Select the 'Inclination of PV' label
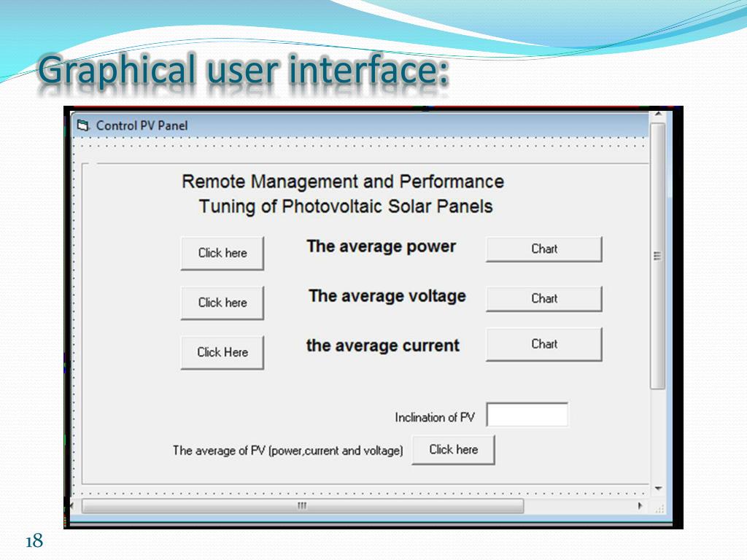Image resolution: width=747 pixels, height=560 pixels. 435,418
